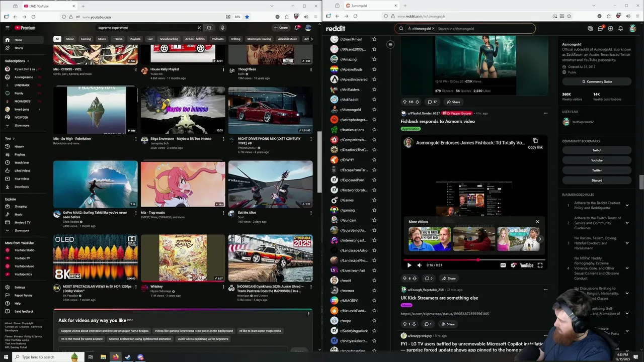This screenshot has width=644, height=362.
Task: Open the Reddit advertise icon in header
Action: tap(590, 29)
